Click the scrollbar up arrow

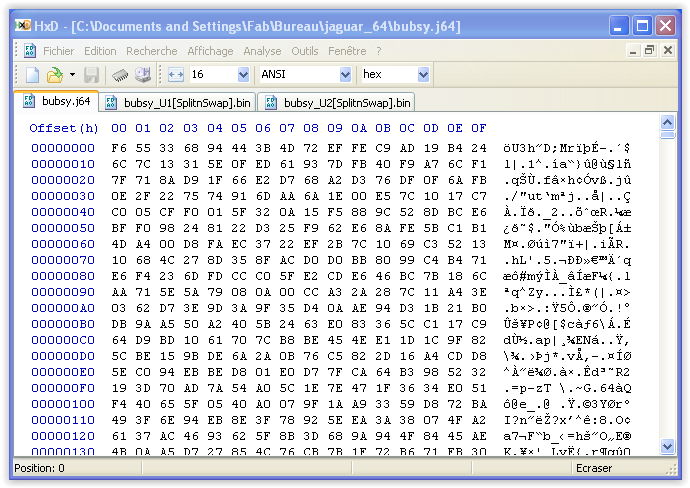pos(668,122)
